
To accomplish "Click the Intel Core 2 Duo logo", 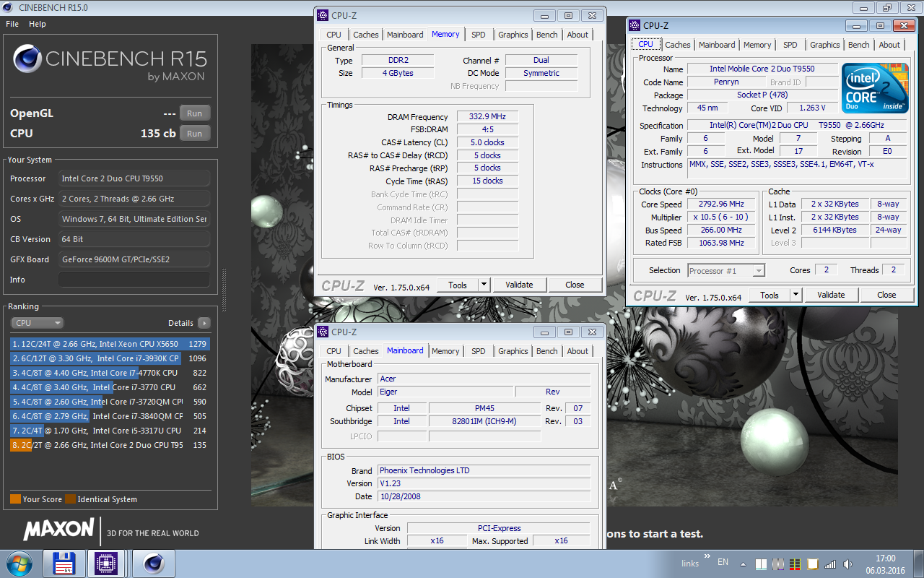I will (x=875, y=88).
